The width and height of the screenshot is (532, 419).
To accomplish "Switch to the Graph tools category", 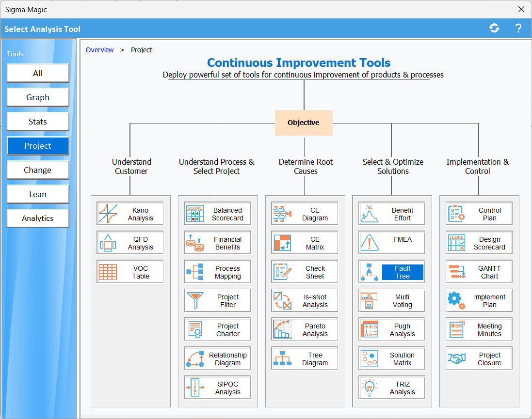I will 38,97.
